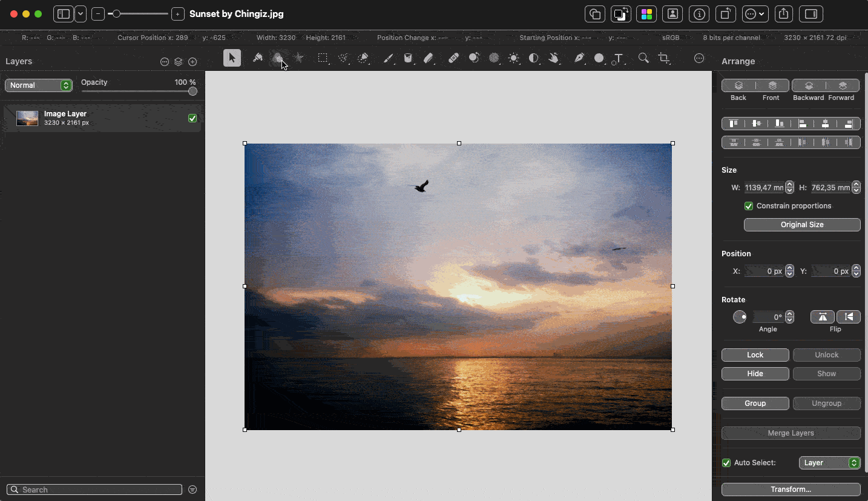
Task: Click the Share export icon
Action: pos(784,14)
